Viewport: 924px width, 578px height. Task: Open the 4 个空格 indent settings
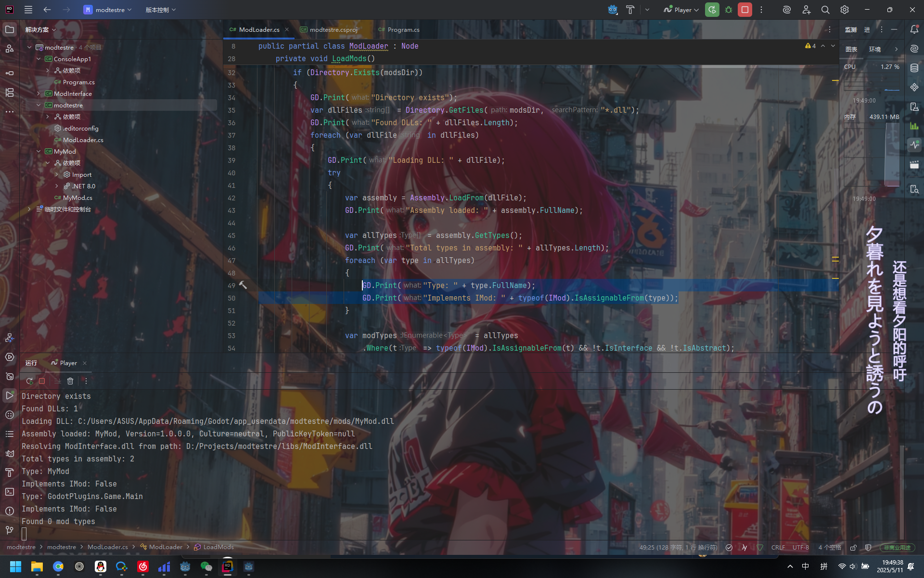tap(830, 548)
